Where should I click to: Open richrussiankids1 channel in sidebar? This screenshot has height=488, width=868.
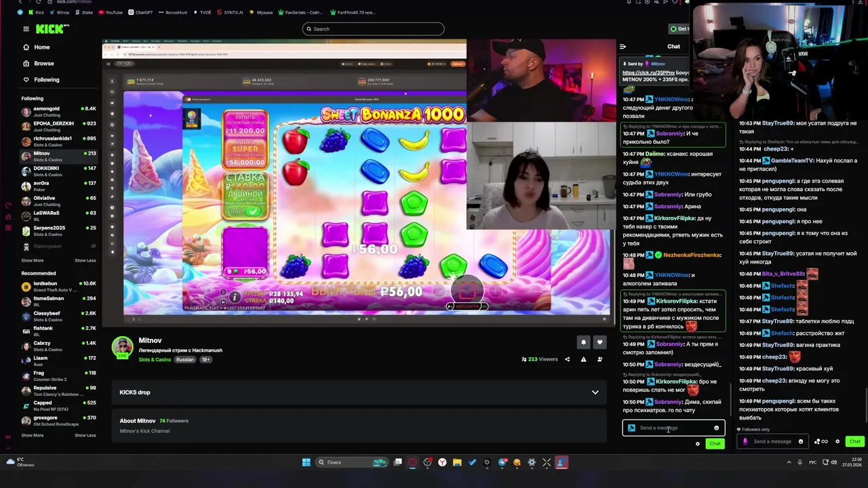tap(58, 141)
